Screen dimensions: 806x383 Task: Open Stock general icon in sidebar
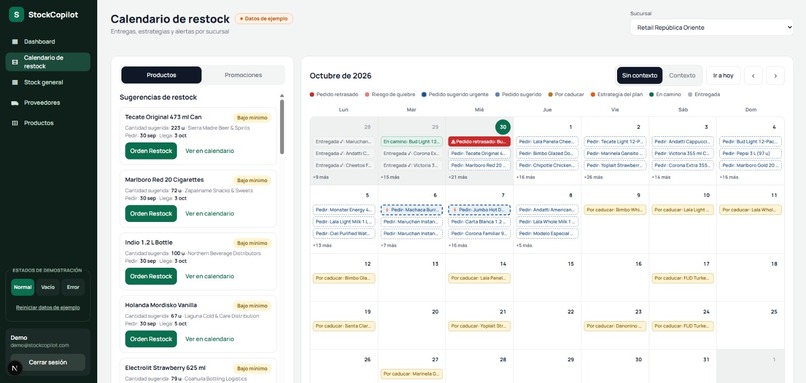(15, 82)
